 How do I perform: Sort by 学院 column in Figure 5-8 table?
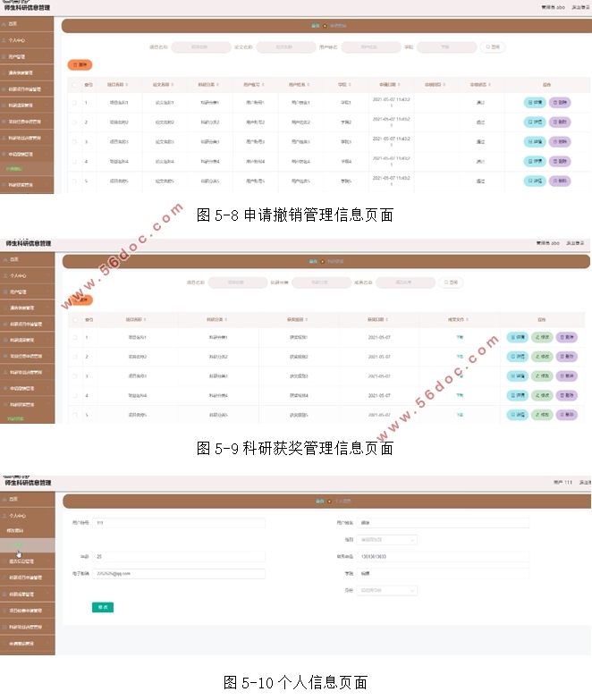tap(350, 84)
